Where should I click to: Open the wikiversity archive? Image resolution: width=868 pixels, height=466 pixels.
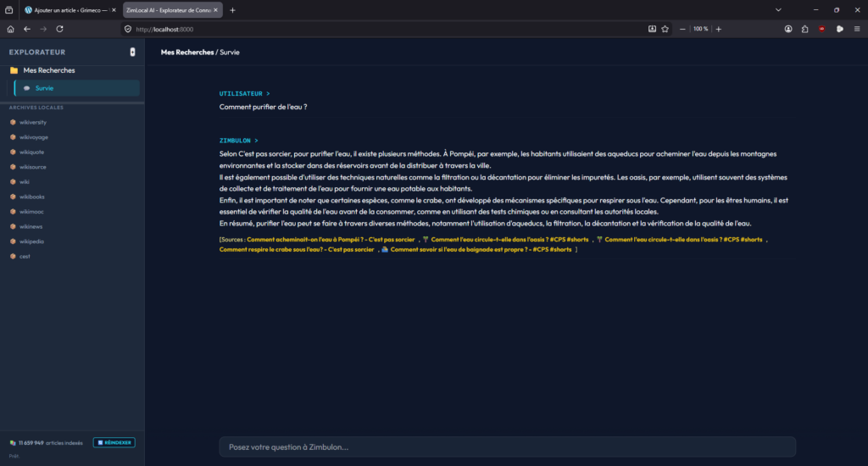(32, 122)
